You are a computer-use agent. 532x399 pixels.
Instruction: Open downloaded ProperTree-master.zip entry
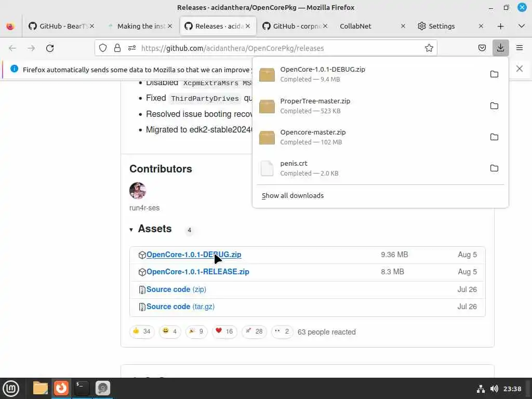[370, 105]
